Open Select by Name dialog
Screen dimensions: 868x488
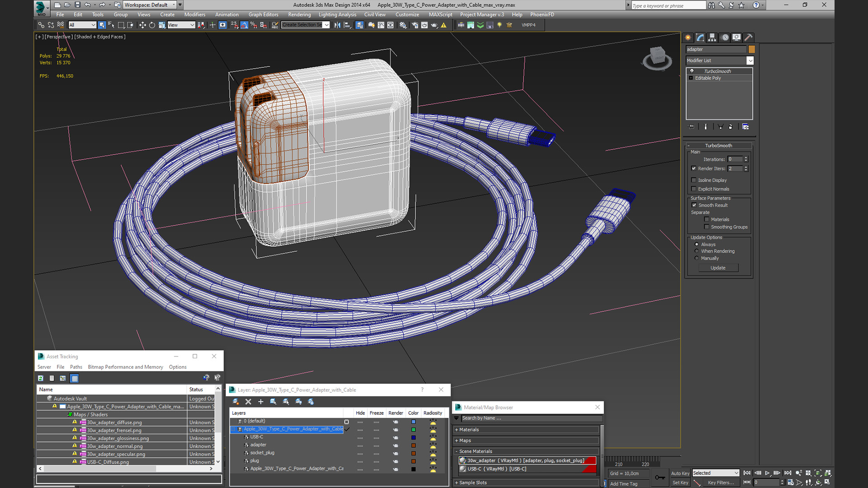[111, 25]
